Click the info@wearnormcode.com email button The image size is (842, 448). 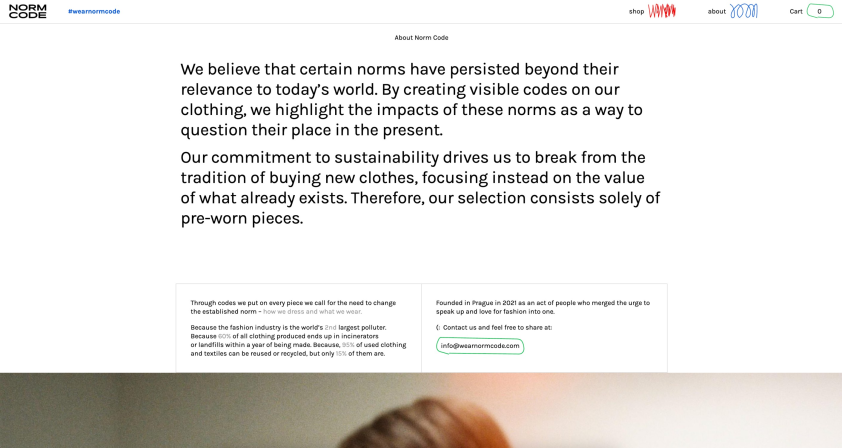480,346
